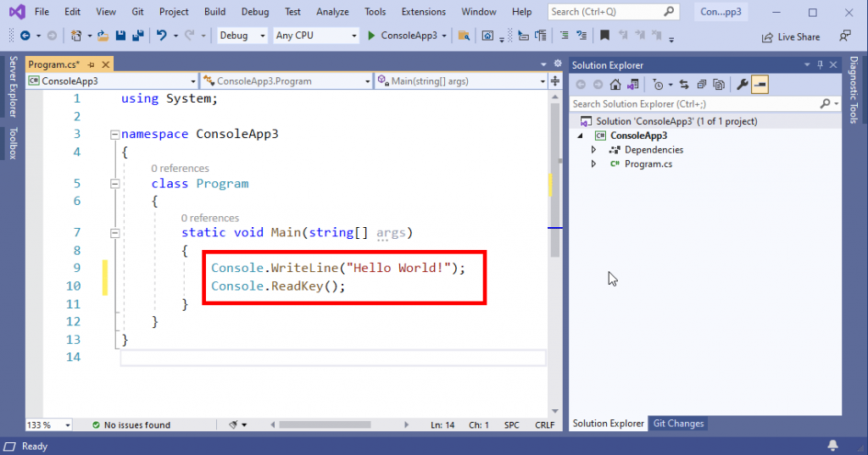868x455 pixels.
Task: Start debugging with ConsoleApp3 run button
Action: [x=403, y=36]
